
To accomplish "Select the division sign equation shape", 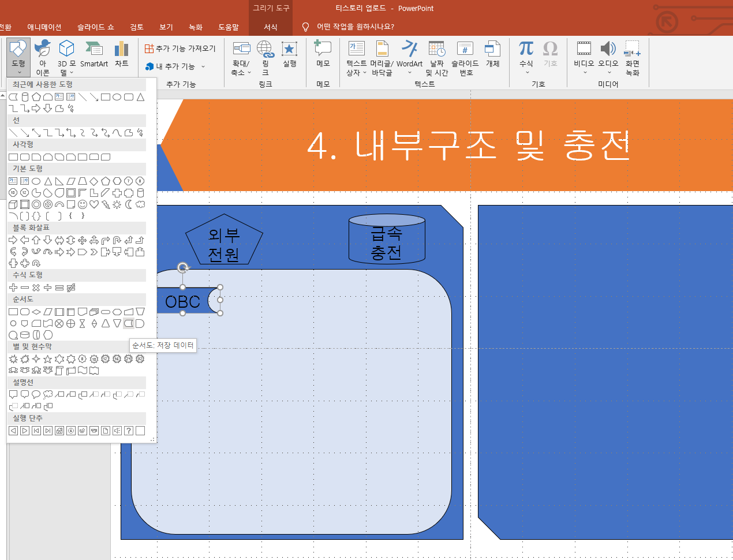I will click(48, 288).
